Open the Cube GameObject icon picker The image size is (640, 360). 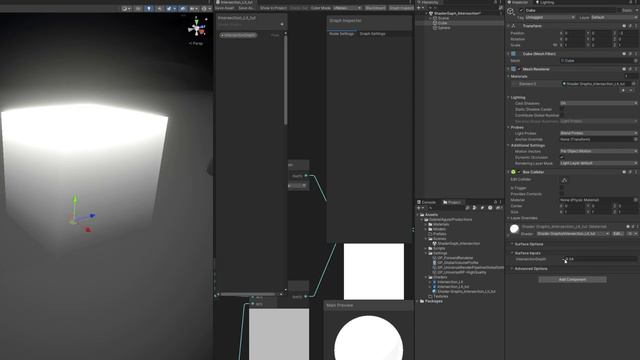pos(511,11)
